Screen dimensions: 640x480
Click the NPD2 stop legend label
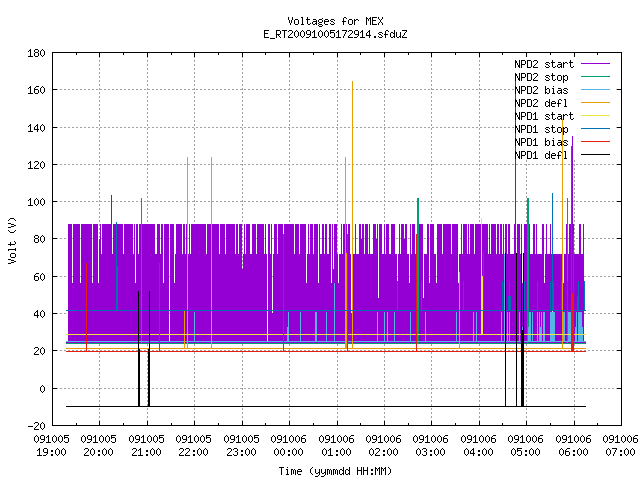(x=541, y=77)
